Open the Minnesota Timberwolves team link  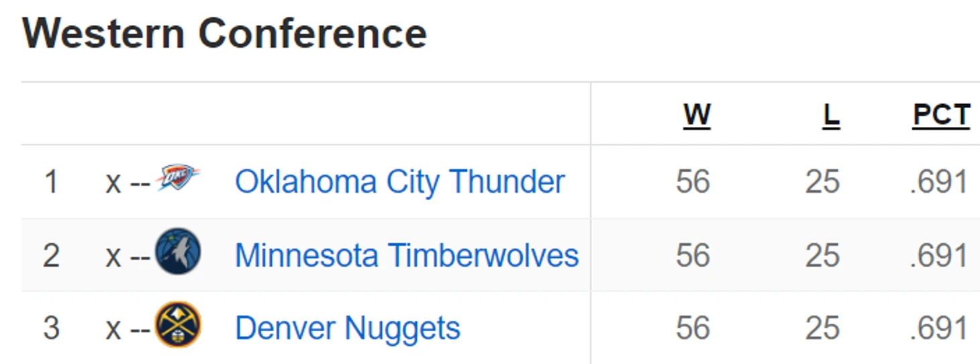click(x=407, y=255)
